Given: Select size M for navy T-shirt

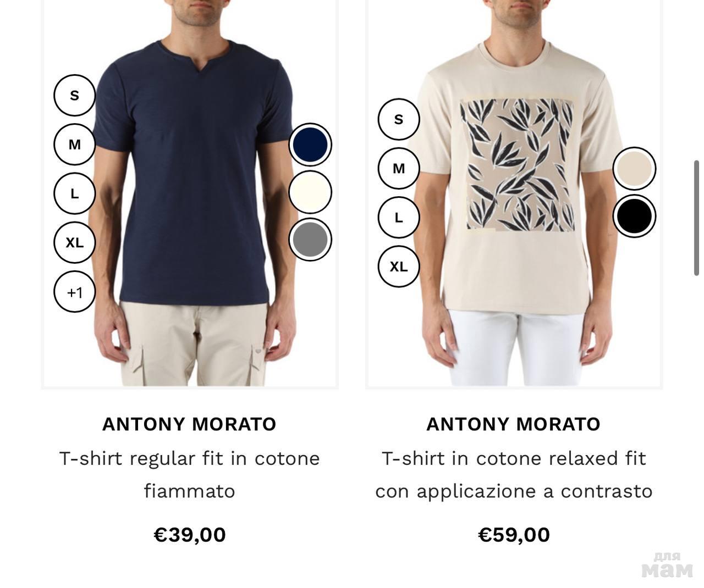Looking at the screenshot, I should 75,145.
